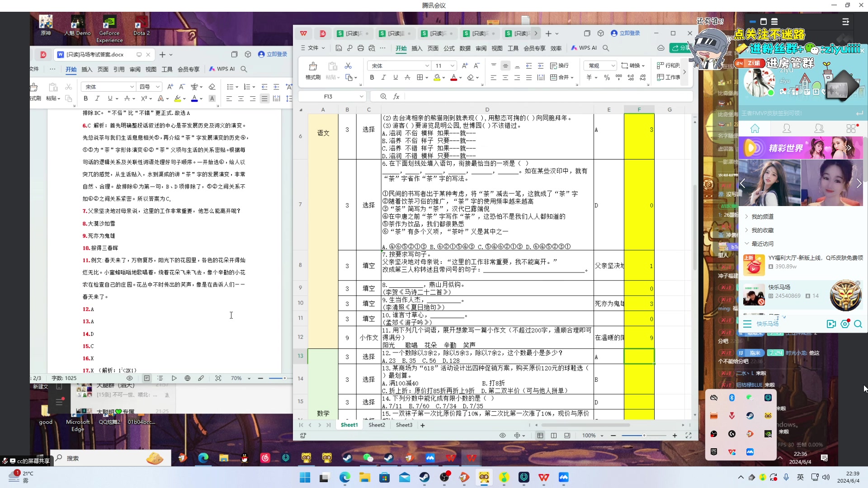Screen dimensions: 868x488
Task: Click the Strikethrough icon in the spreadsheet ribbon
Action: click(x=407, y=78)
